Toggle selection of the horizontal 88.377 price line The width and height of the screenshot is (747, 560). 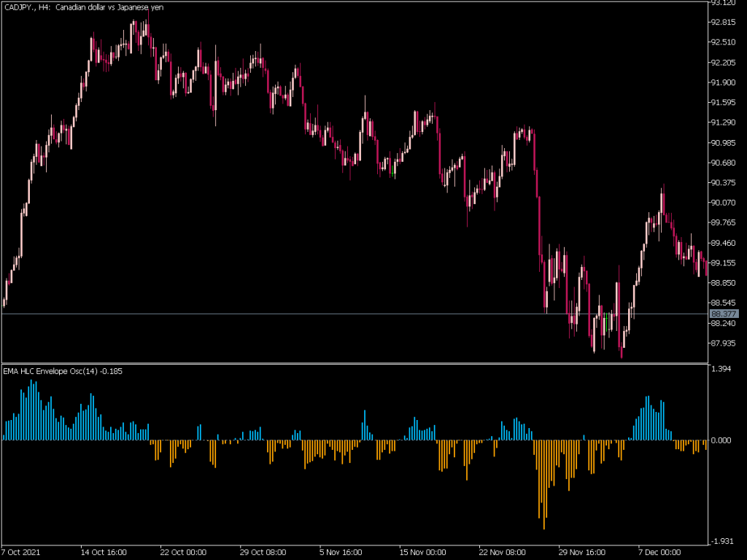(292, 313)
